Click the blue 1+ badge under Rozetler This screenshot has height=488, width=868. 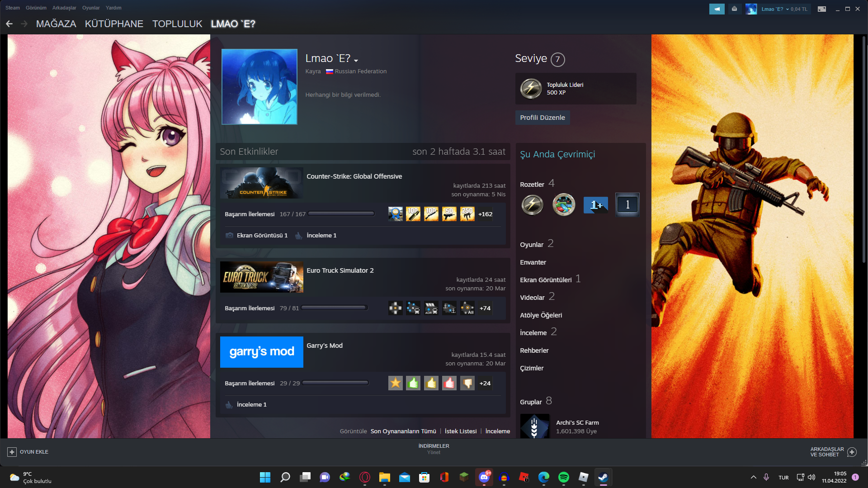pos(595,205)
